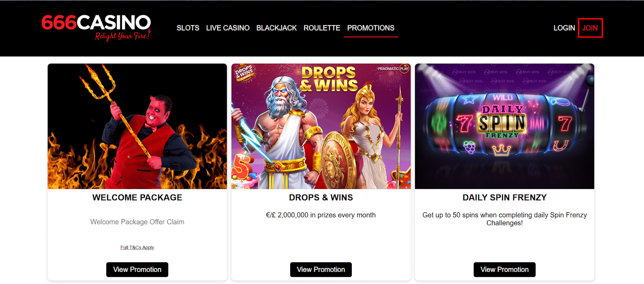Click the Full T&Cs Apply link
The image size is (644, 284).
click(137, 247)
